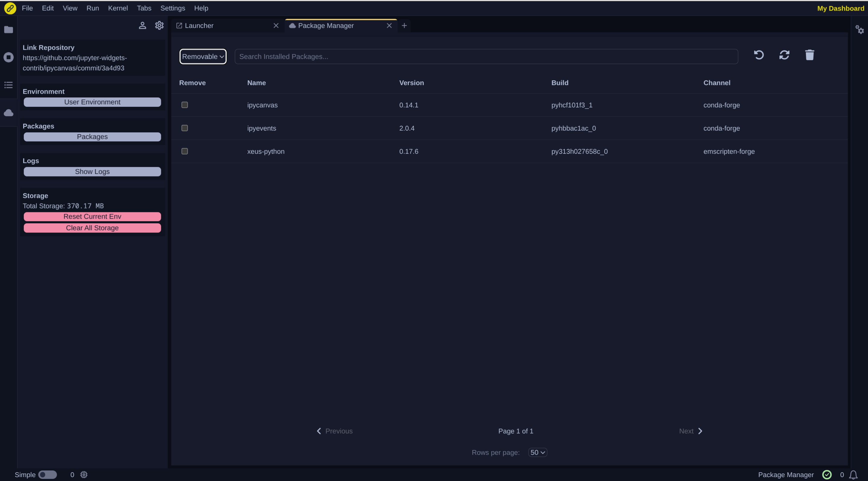
Task: Select the cloud storage sidebar icon
Action: click(8, 112)
